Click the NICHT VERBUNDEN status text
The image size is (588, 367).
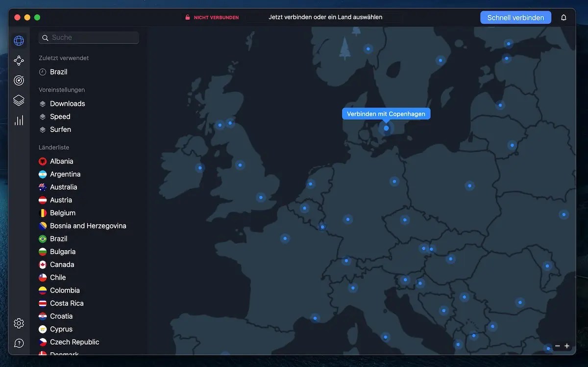click(x=216, y=18)
